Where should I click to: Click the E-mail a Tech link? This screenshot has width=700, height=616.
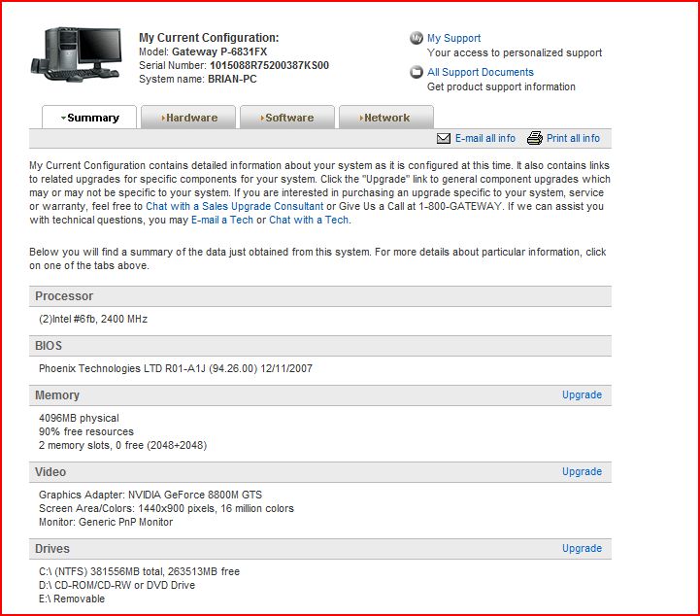pos(222,221)
